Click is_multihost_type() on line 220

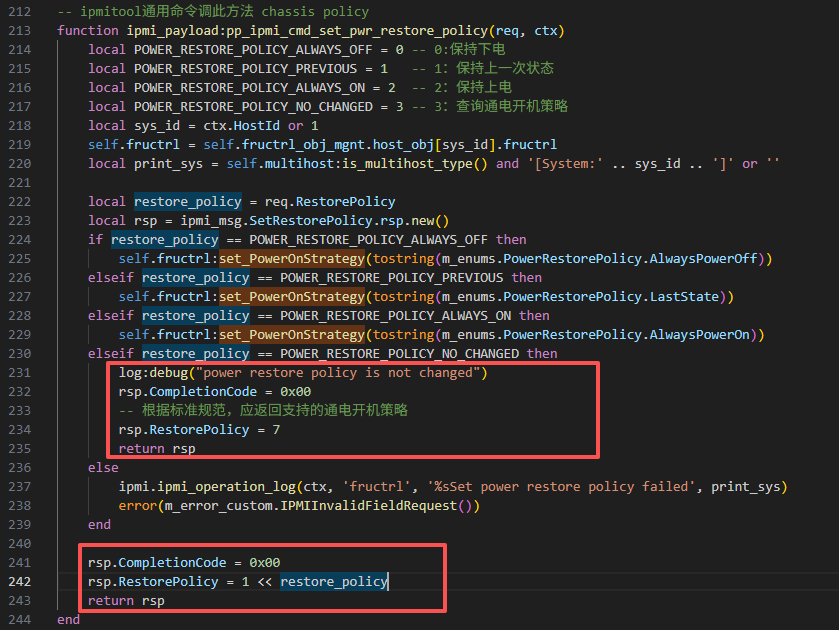point(415,164)
